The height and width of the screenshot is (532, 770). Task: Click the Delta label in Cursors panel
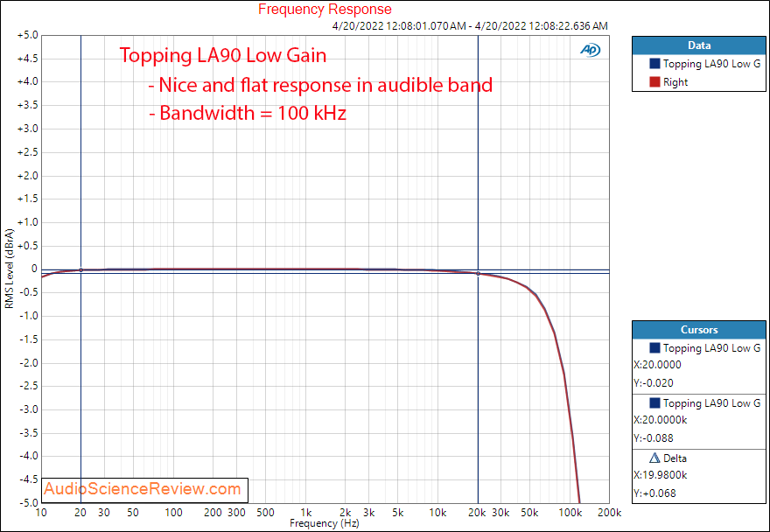[675, 458]
